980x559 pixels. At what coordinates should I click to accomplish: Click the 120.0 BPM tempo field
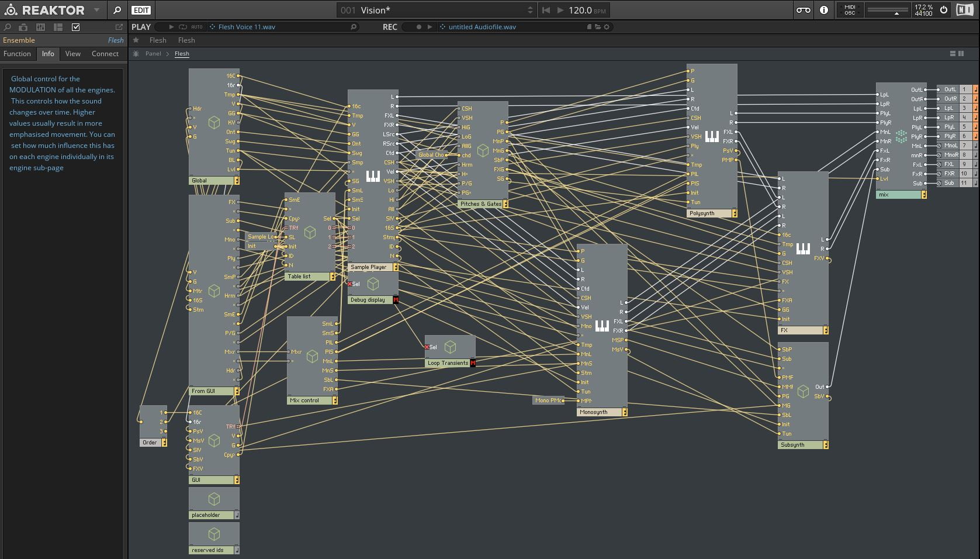587,10
